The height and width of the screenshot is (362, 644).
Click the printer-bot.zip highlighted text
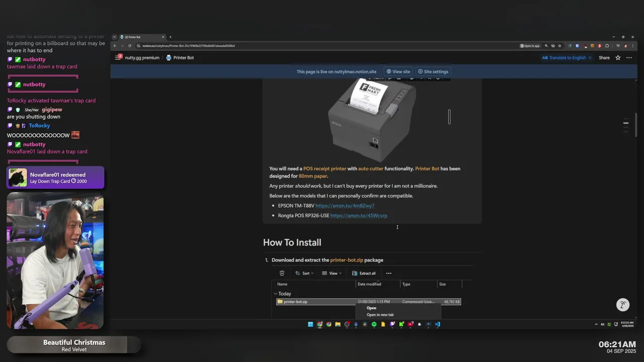pos(347,260)
